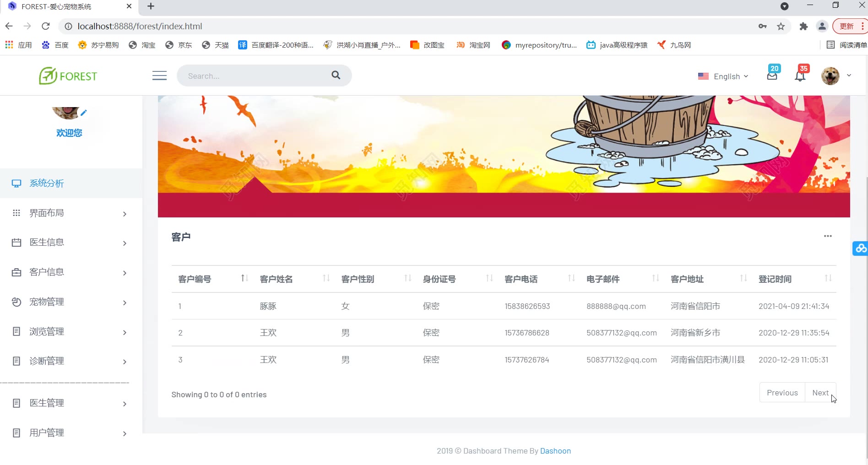The width and height of the screenshot is (868, 465).
Task: Open the 改图宝 bookmark
Action: (x=427, y=45)
